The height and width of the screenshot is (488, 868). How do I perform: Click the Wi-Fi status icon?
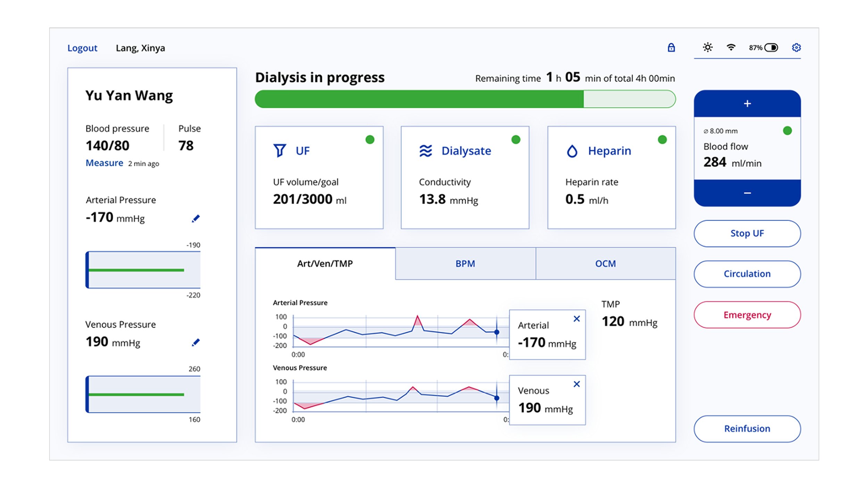click(731, 47)
